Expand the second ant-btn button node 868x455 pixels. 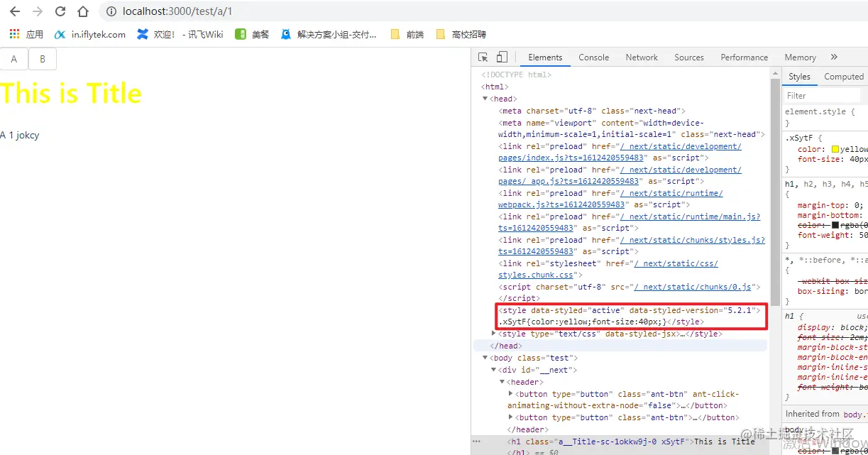point(511,417)
